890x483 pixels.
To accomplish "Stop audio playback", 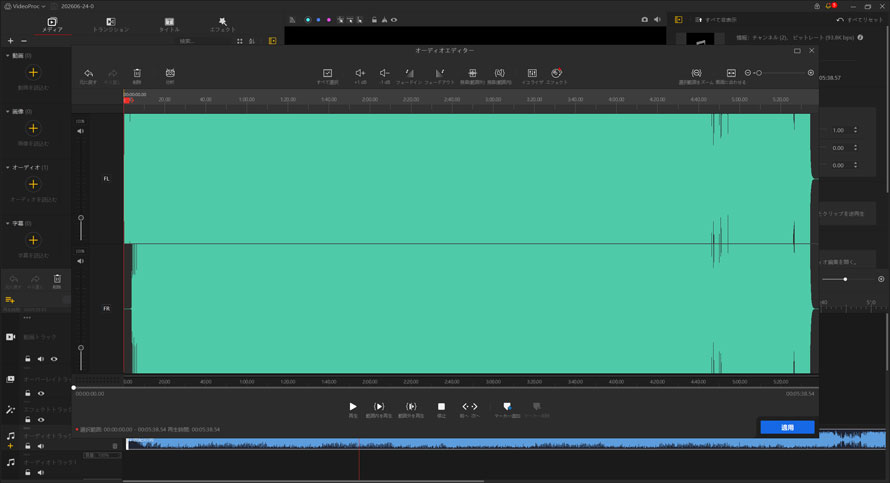I will click(x=441, y=406).
